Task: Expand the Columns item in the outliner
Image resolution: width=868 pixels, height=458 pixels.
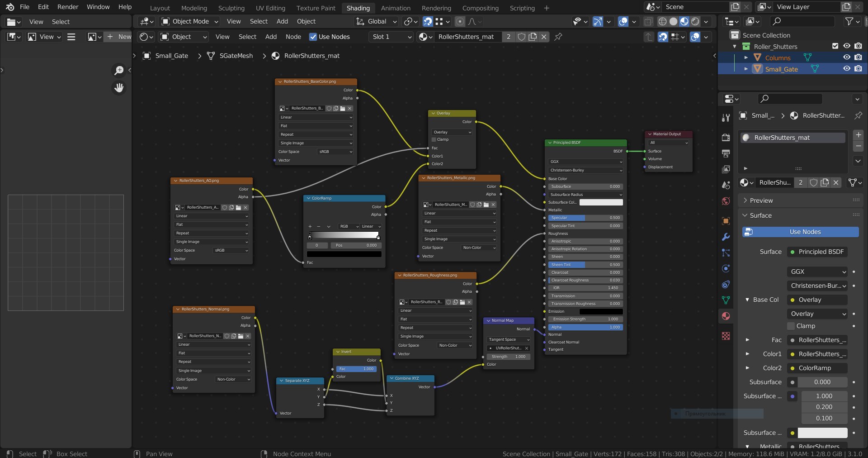Action: pos(746,57)
